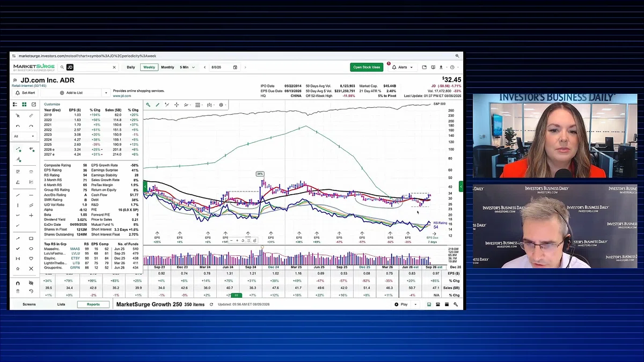The height and width of the screenshot is (362, 644).
Task: Open the www.jd.com website link
Action: click(122, 96)
